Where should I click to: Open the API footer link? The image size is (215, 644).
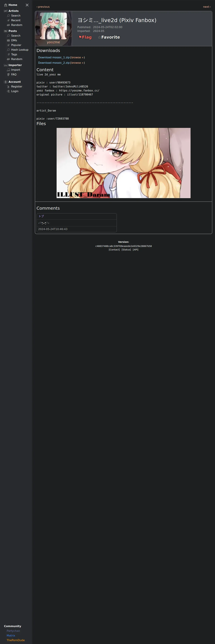(x=135, y=250)
